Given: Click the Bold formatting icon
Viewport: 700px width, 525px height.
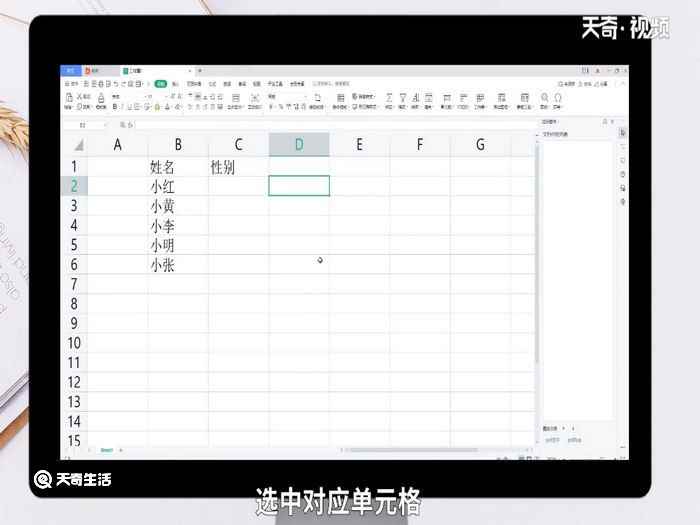Looking at the screenshot, I should pyautogui.click(x=115, y=106).
